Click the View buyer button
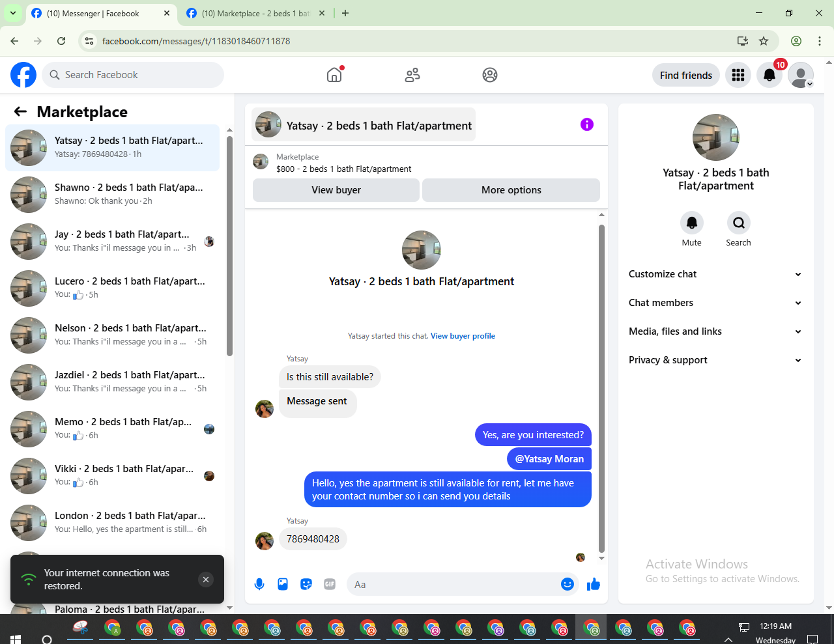 (x=336, y=190)
